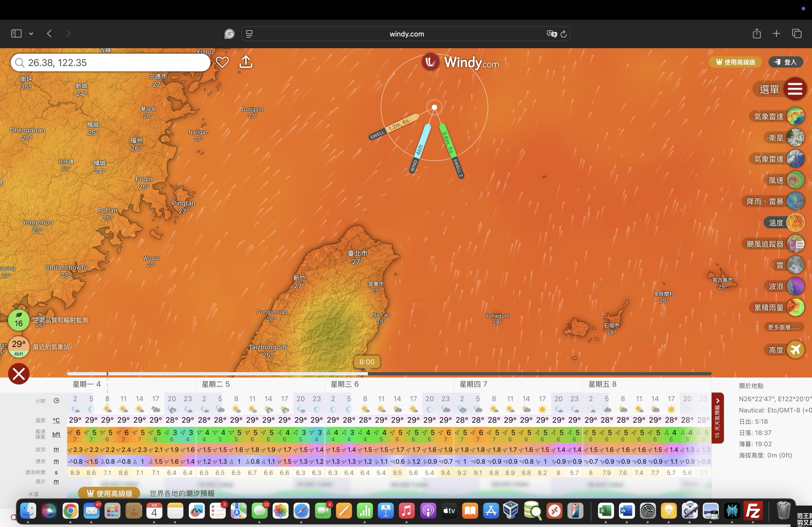Click the share upload icon beside search
Screen dimensions: 812x527
(x=246, y=62)
